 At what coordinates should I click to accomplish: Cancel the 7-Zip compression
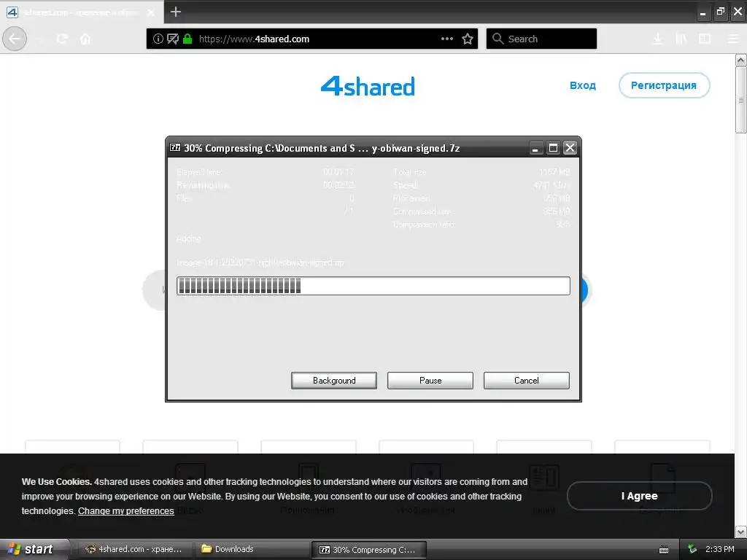[x=527, y=381]
